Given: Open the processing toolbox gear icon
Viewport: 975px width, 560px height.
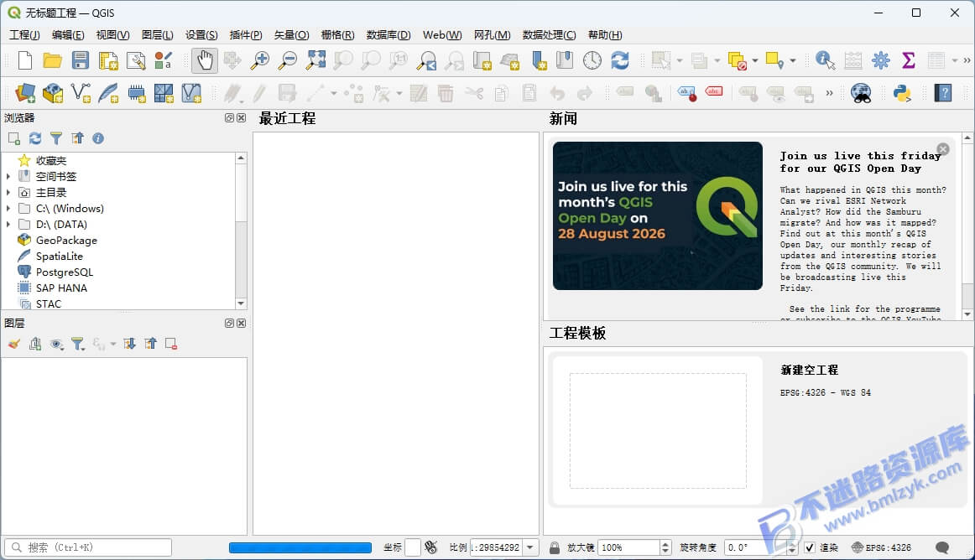Looking at the screenshot, I should point(880,60).
